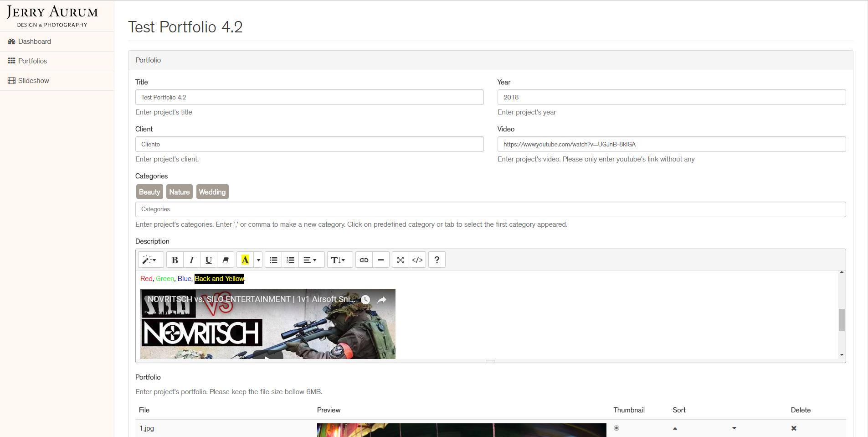This screenshot has height=437, width=868.
Task: Clear font style with eraser icon
Action: point(226,260)
